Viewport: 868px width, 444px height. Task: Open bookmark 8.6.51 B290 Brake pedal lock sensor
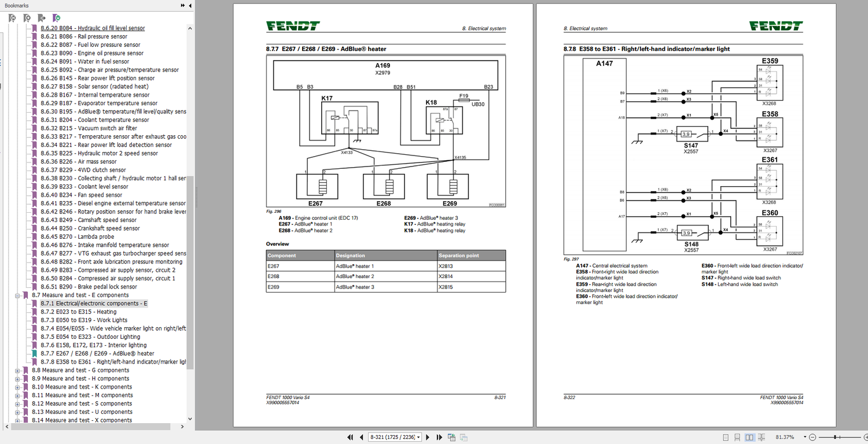point(89,287)
